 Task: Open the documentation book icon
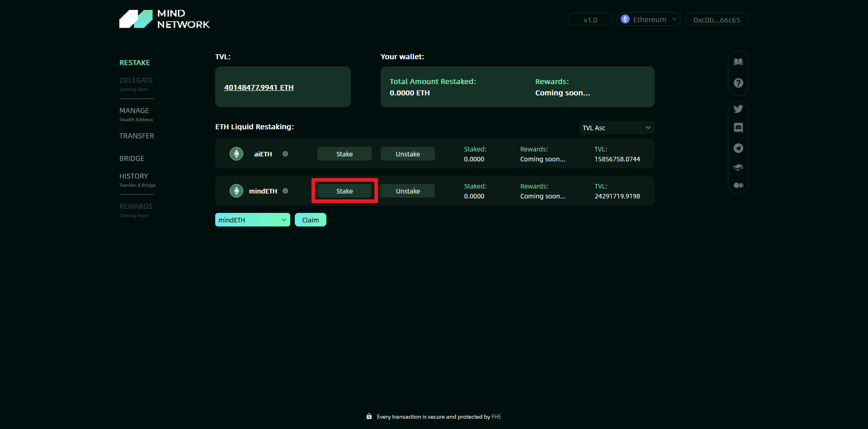(x=738, y=62)
